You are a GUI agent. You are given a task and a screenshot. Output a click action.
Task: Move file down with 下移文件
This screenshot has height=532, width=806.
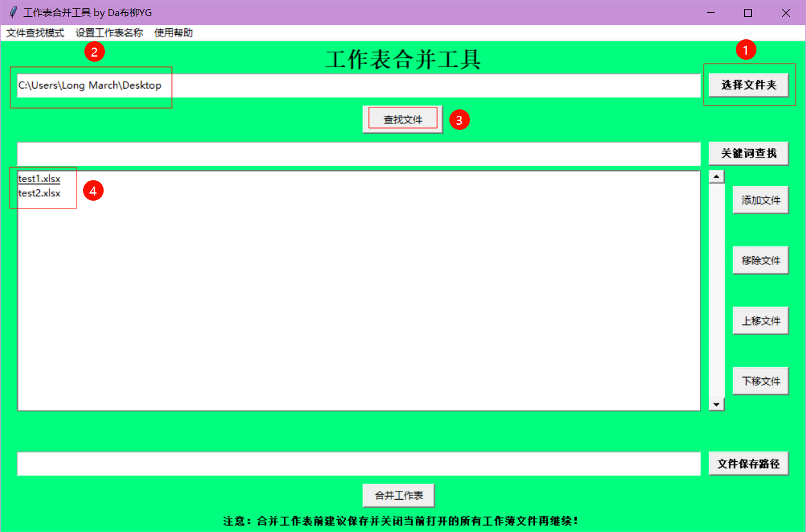[760, 381]
